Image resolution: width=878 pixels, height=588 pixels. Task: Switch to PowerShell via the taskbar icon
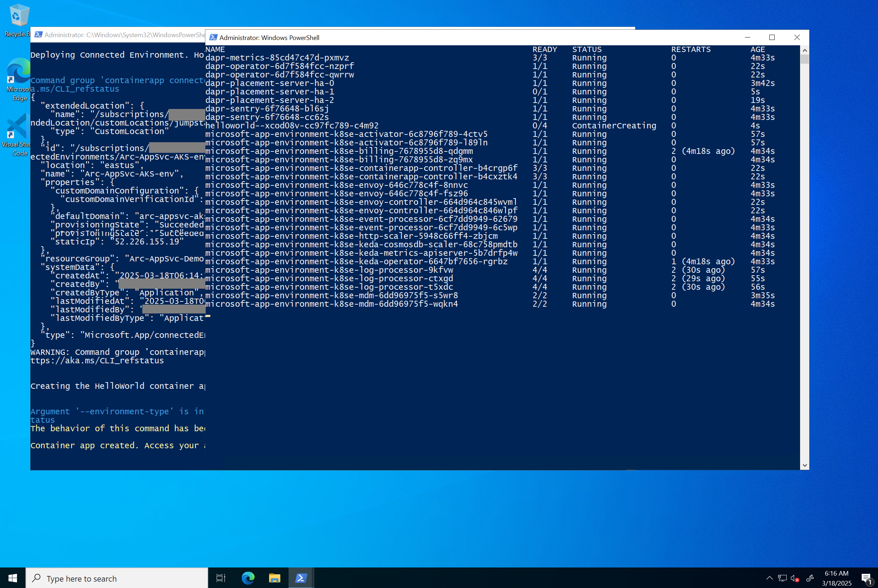301,578
